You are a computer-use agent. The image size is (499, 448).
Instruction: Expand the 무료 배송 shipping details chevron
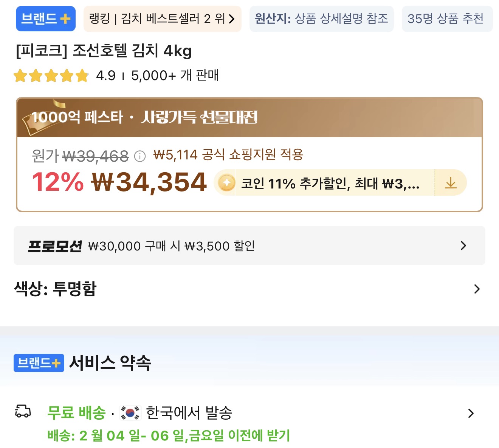[x=471, y=413]
